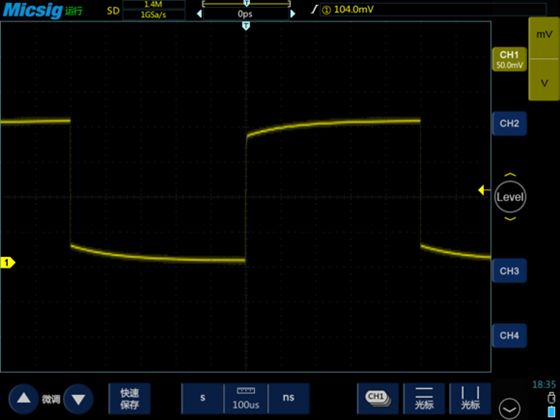Click the quick save (快速保存) button
The width and height of the screenshot is (560, 420).
coord(129,399)
